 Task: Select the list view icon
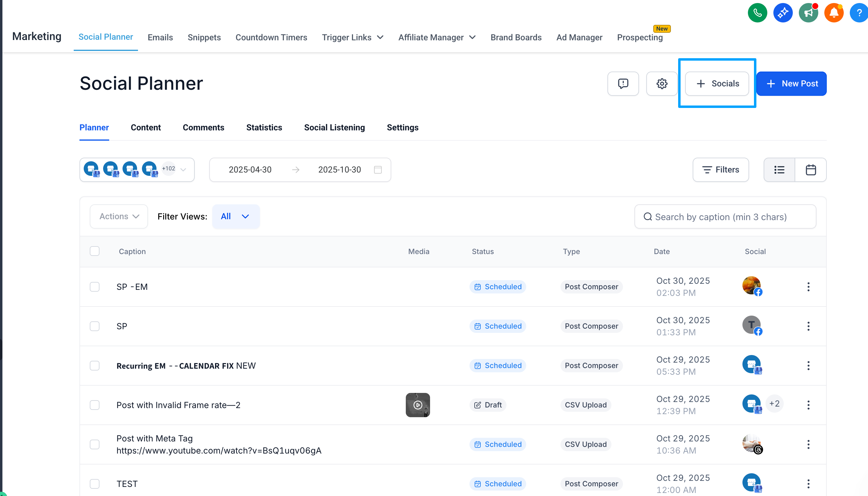(779, 170)
